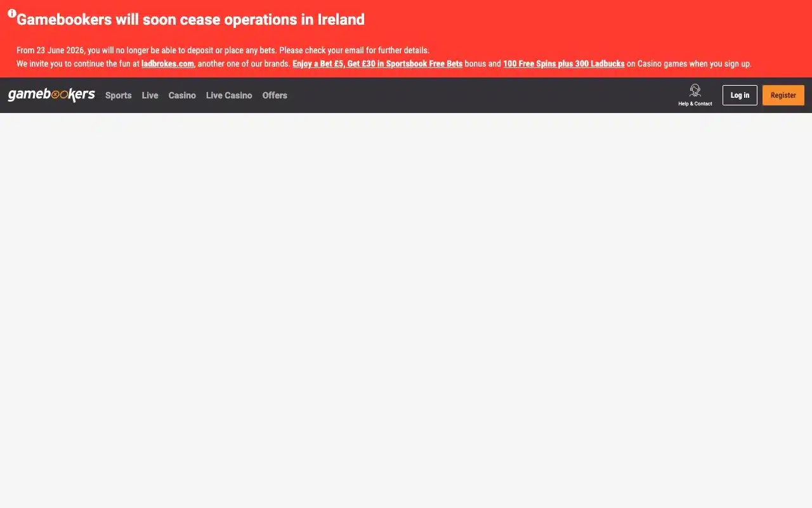Select Live Casino in navigation
This screenshot has width=812, height=508.
pos(229,95)
